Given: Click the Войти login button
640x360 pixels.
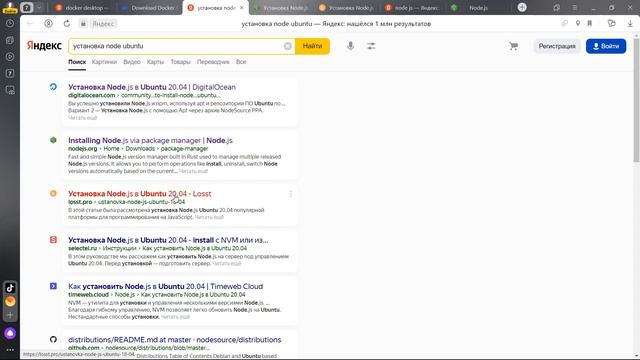Looking at the screenshot, I should [x=606, y=46].
